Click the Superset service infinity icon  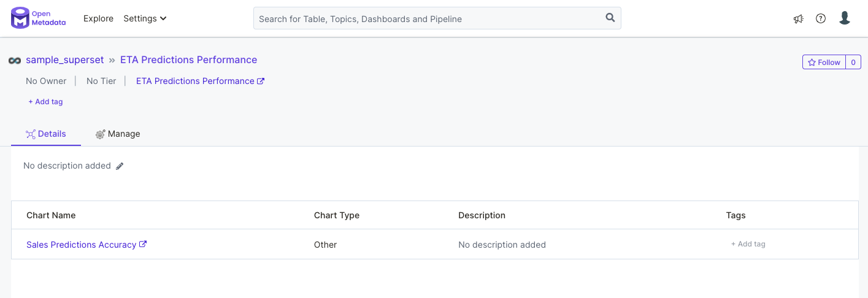[15, 60]
